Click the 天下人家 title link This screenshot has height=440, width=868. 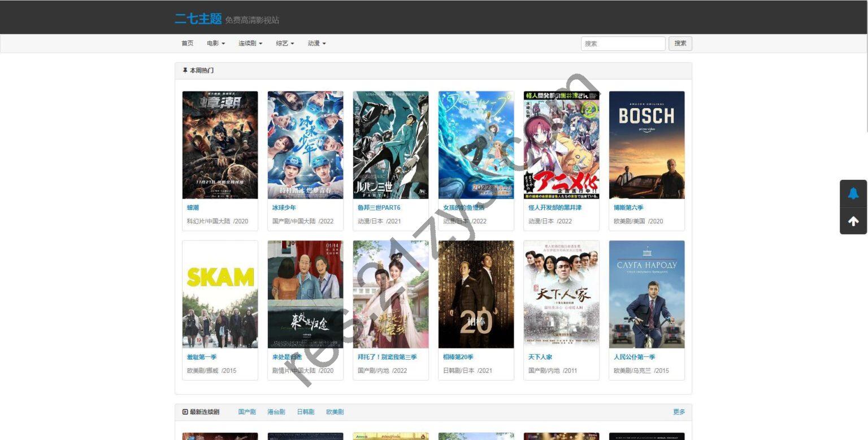540,357
